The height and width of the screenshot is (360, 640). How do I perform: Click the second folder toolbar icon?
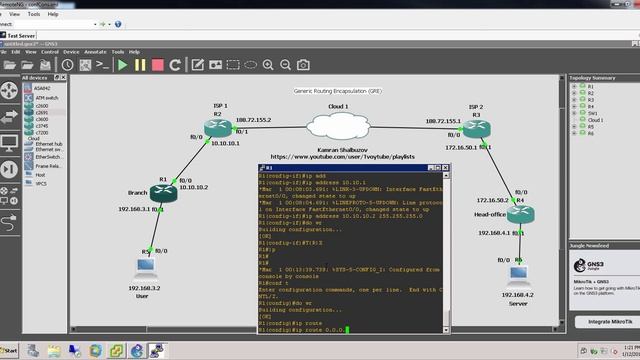click(x=27, y=65)
